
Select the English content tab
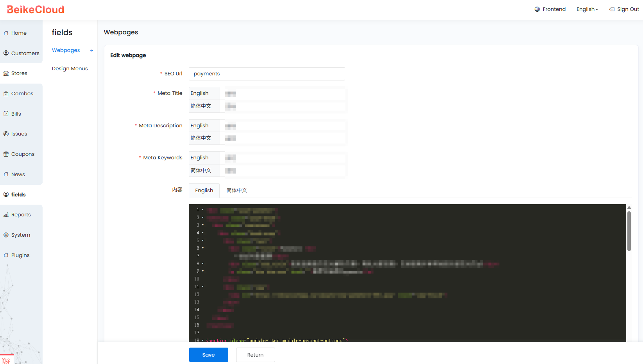(x=204, y=191)
